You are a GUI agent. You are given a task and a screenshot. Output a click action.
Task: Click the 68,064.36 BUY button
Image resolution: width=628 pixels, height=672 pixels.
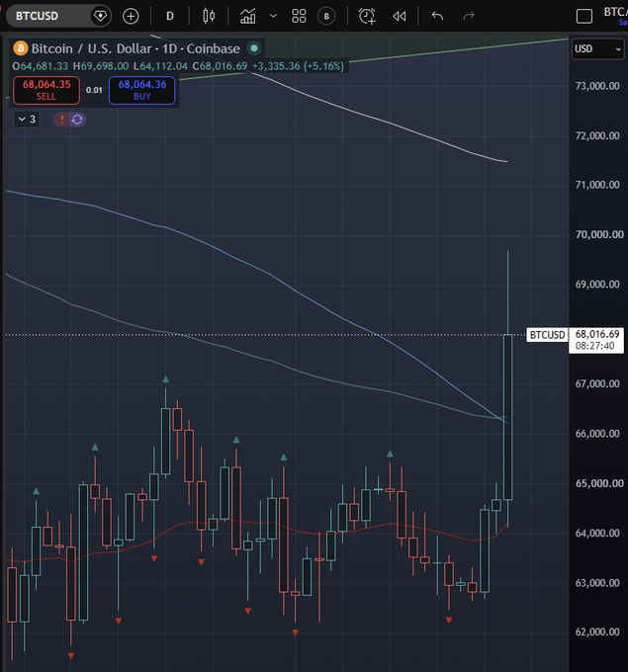coord(142,90)
